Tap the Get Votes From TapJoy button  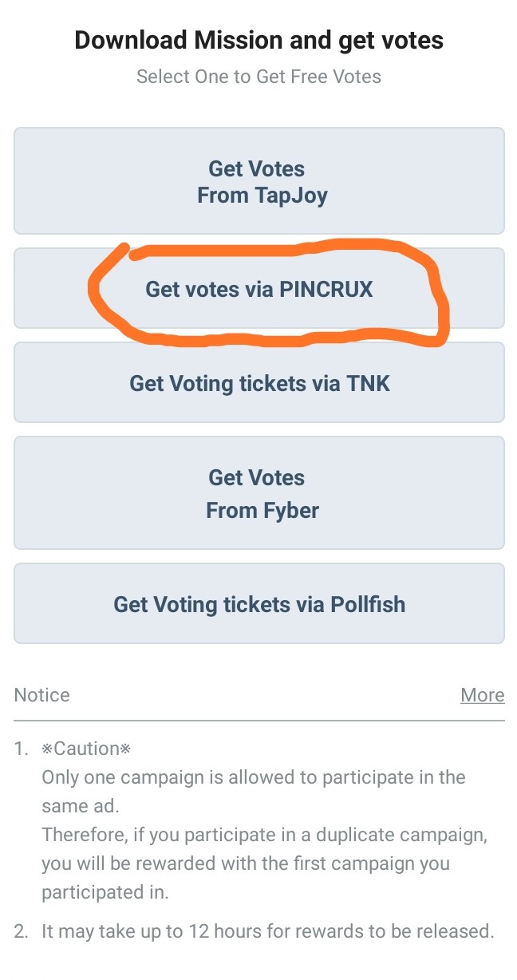258,181
